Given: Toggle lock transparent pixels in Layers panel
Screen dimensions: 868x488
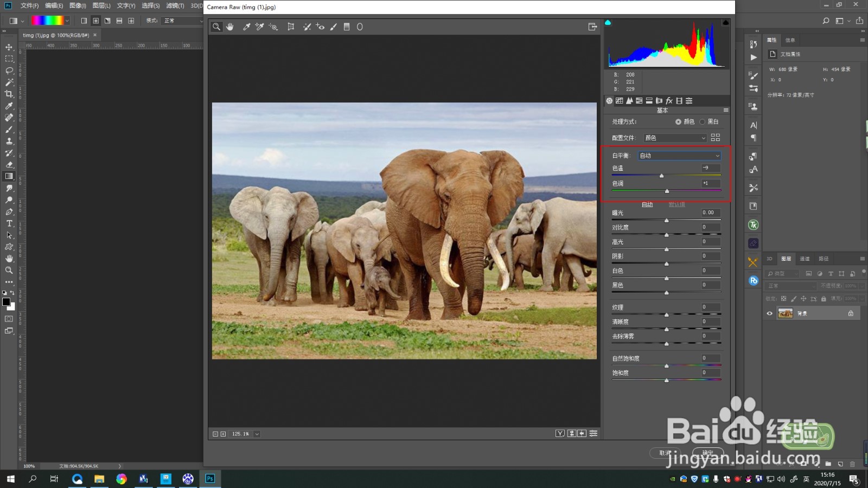Looking at the screenshot, I should coord(783,299).
